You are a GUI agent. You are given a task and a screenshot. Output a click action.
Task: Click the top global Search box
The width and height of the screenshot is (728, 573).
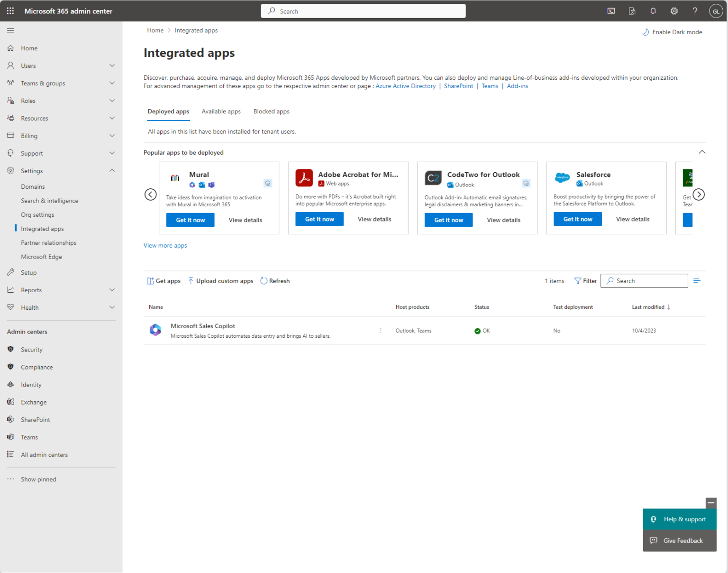click(x=363, y=11)
